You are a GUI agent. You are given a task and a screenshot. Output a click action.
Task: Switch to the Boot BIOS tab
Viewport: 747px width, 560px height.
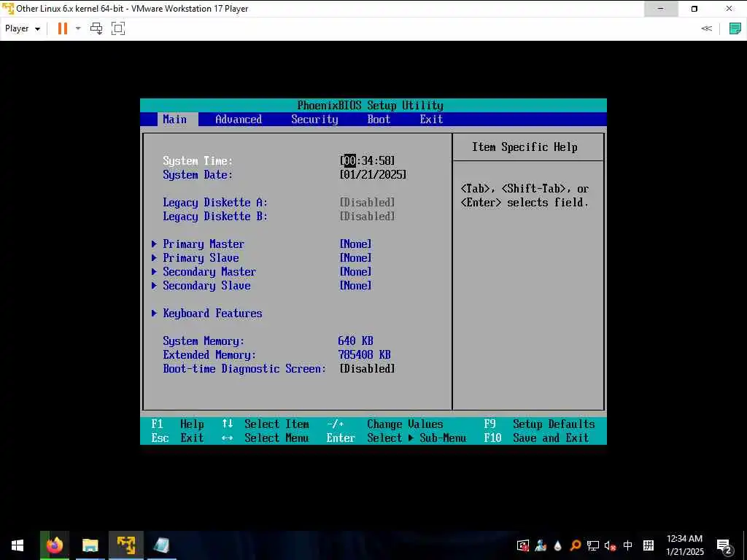[379, 119]
